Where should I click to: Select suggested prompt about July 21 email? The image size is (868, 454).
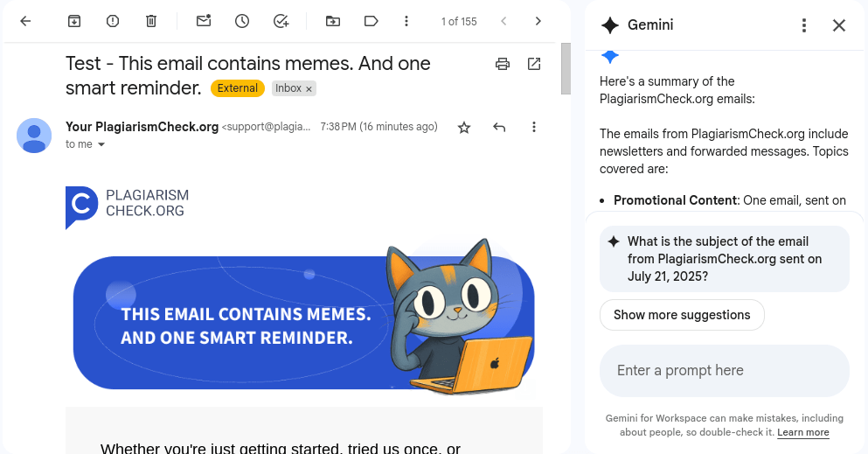pyautogui.click(x=724, y=259)
